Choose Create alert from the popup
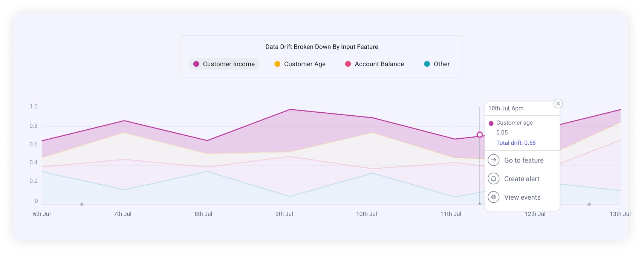Screen dimensions: 644x254 coord(522,179)
